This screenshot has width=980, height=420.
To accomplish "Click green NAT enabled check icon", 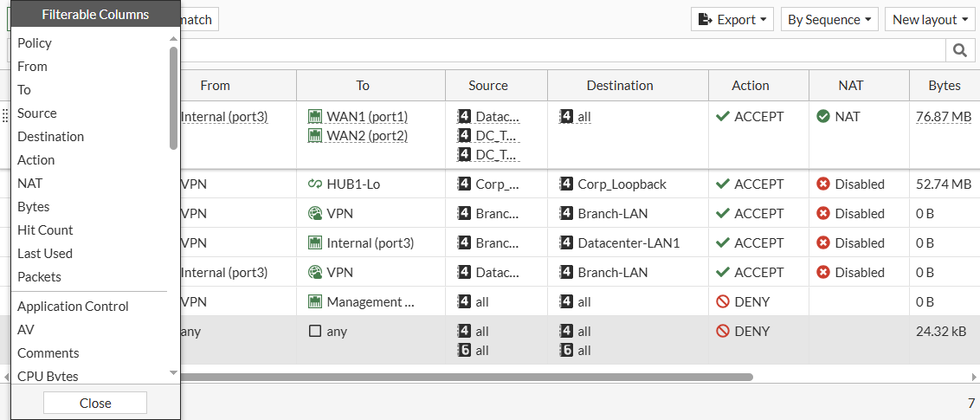I will point(823,116).
